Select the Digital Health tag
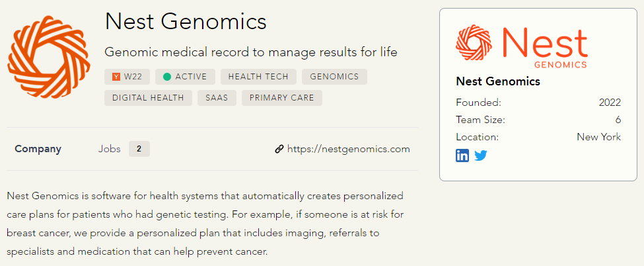This screenshot has height=266, width=644. (x=148, y=98)
